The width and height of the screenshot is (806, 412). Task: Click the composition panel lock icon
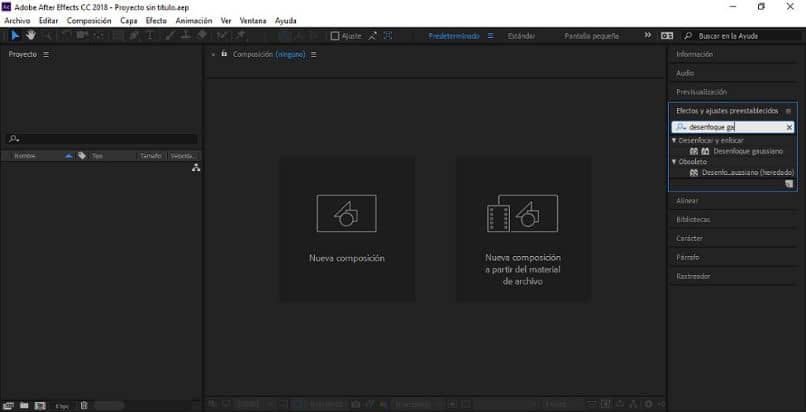pos(224,53)
